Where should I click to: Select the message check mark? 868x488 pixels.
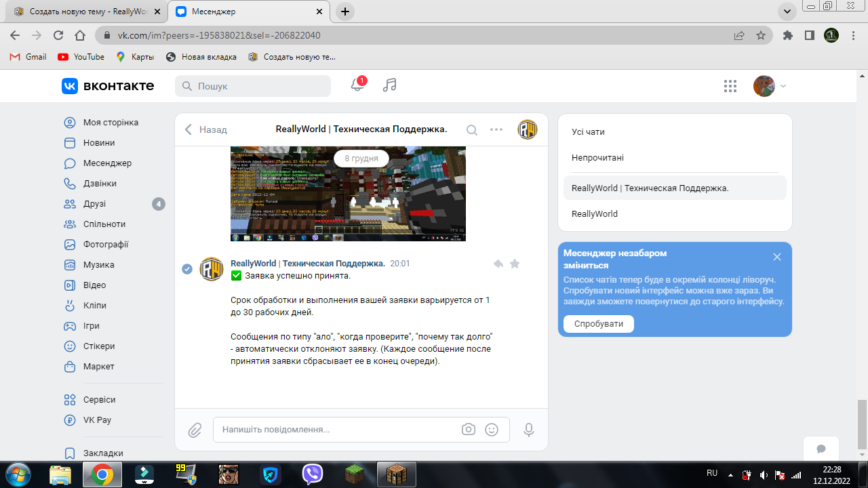(187, 269)
